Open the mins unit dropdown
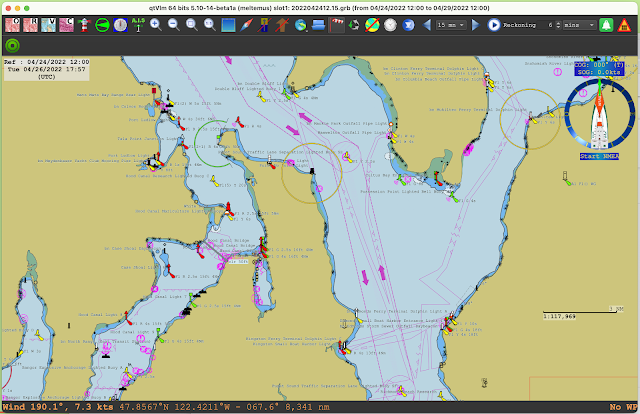640x414 pixels. point(579,25)
